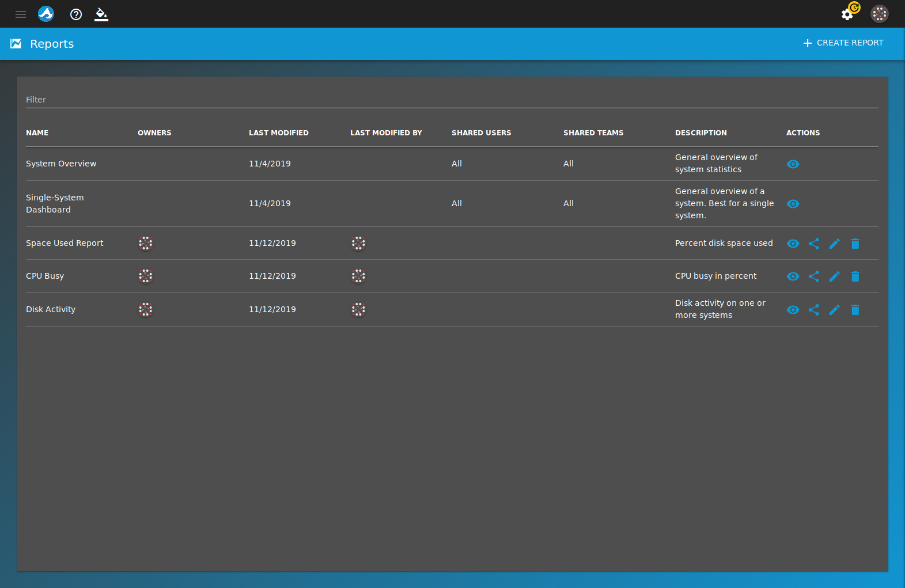This screenshot has width=905, height=588.
Task: Sort by the Owners column header
Action: pos(154,133)
